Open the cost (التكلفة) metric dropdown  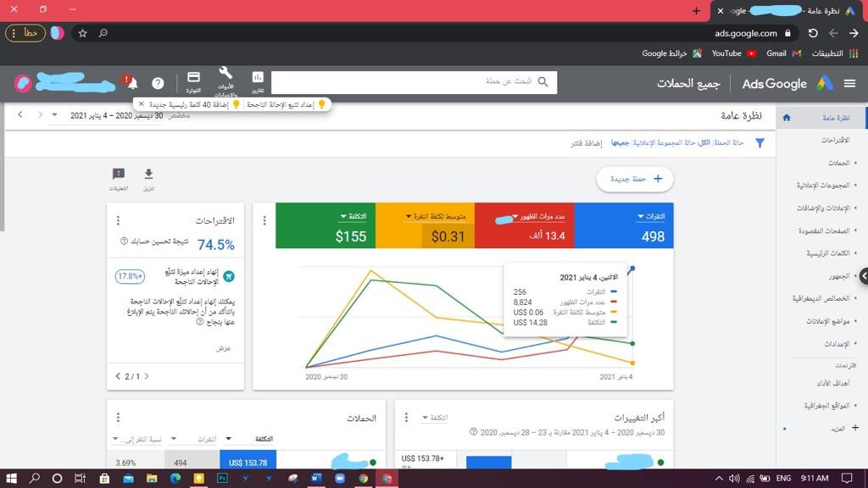(x=353, y=216)
